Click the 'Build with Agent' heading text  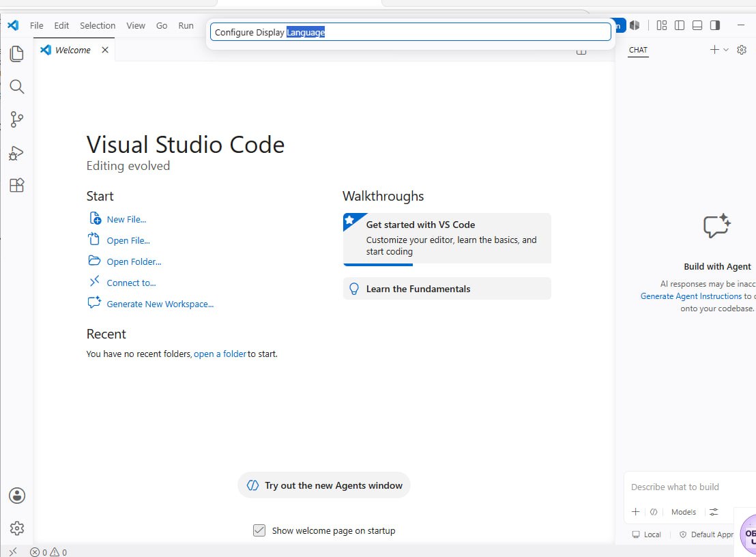pos(717,267)
